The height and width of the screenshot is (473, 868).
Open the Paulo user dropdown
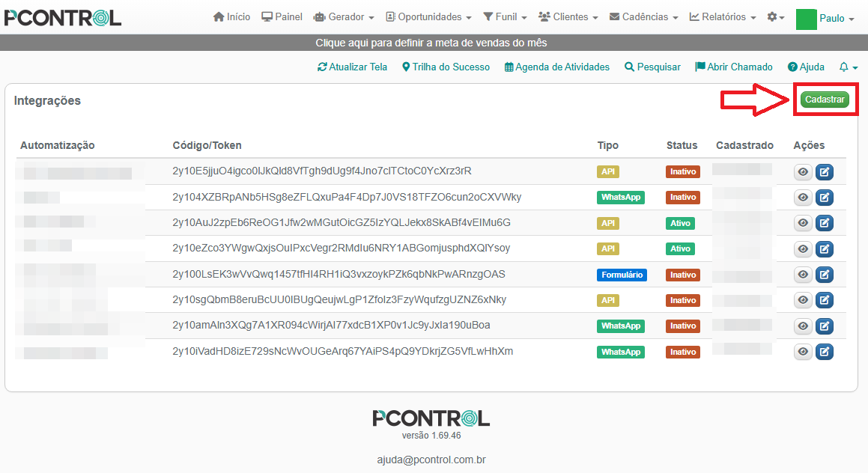[x=836, y=19]
